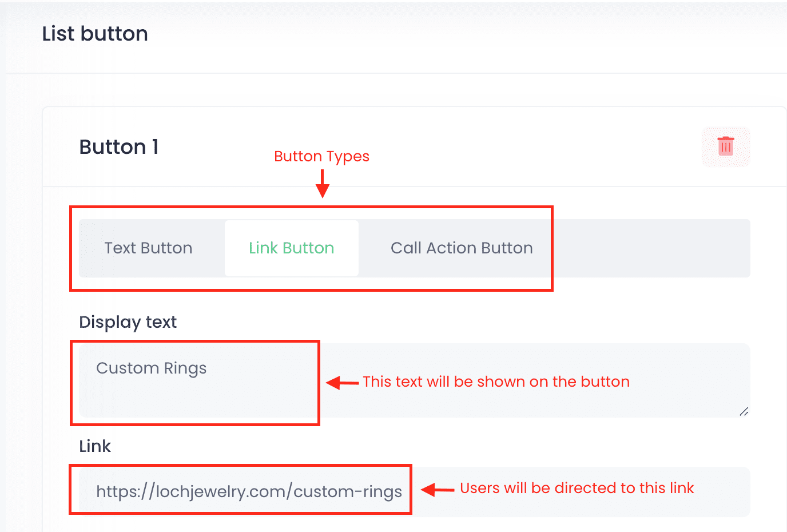Click the "Users will be directed" note

(577, 488)
